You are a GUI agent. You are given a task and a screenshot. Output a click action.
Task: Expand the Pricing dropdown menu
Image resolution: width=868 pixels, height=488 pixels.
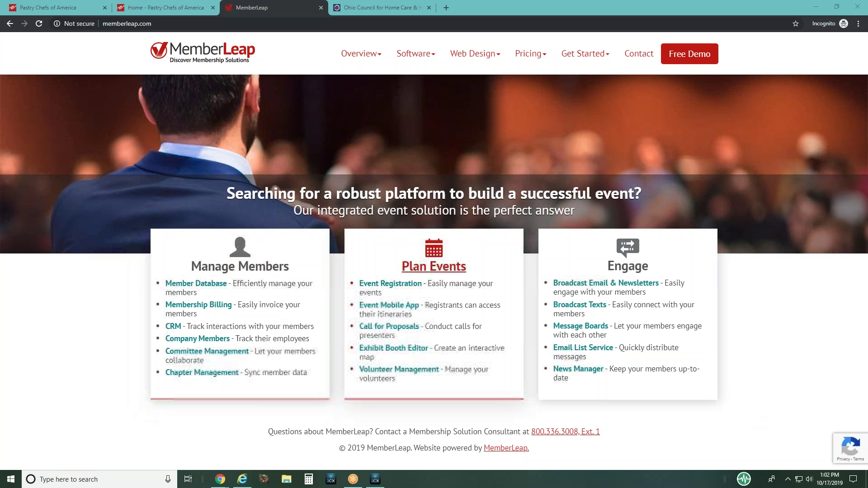[x=531, y=53]
